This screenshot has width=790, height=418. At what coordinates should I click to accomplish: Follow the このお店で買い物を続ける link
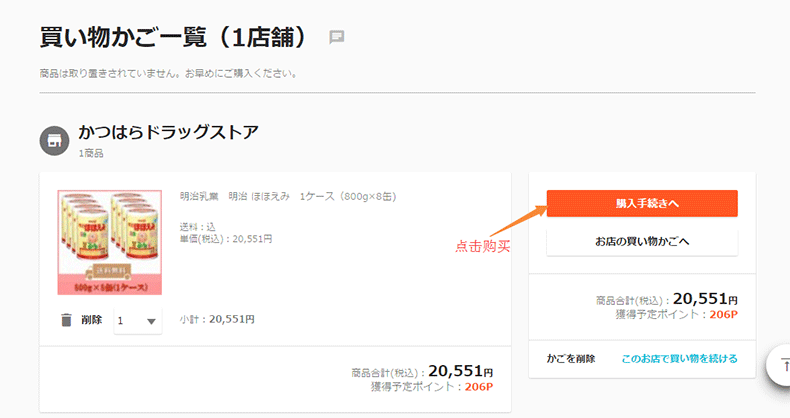click(679, 358)
